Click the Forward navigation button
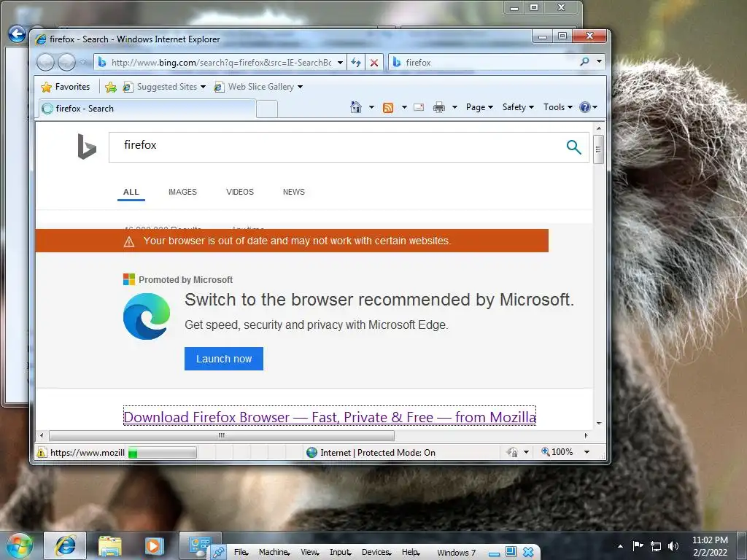The width and height of the screenshot is (747, 560). point(66,62)
